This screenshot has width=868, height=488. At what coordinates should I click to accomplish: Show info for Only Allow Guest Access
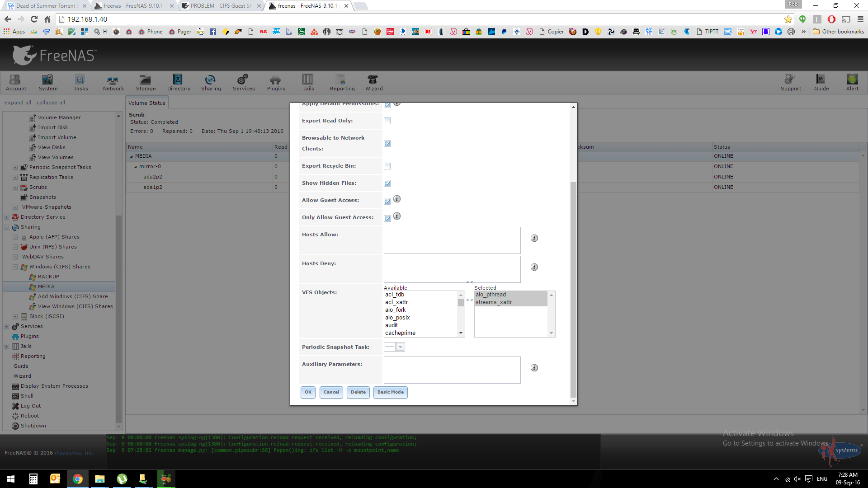pos(397,216)
